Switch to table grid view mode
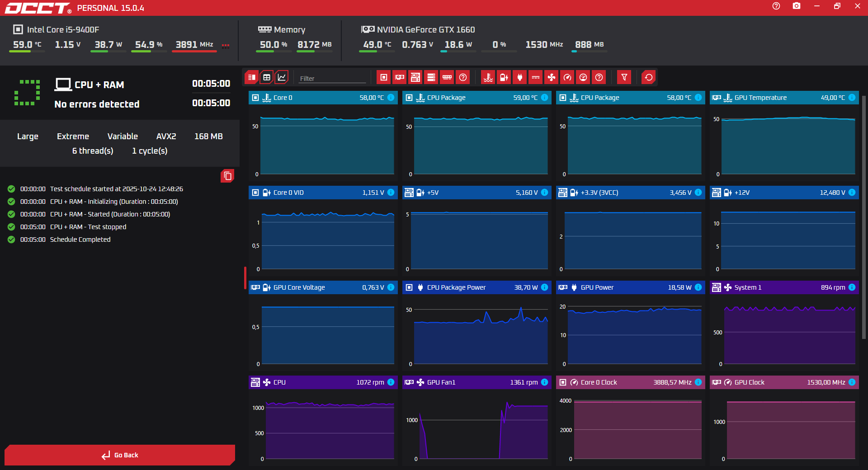Screen dimensions: 868x470 point(267,77)
